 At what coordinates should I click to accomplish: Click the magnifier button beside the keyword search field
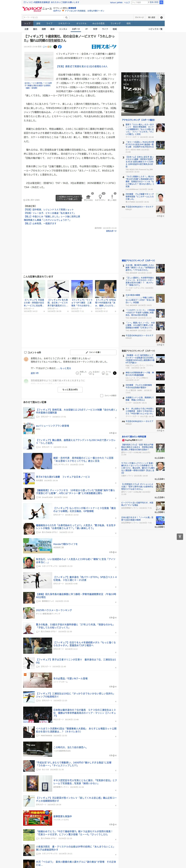66,18
